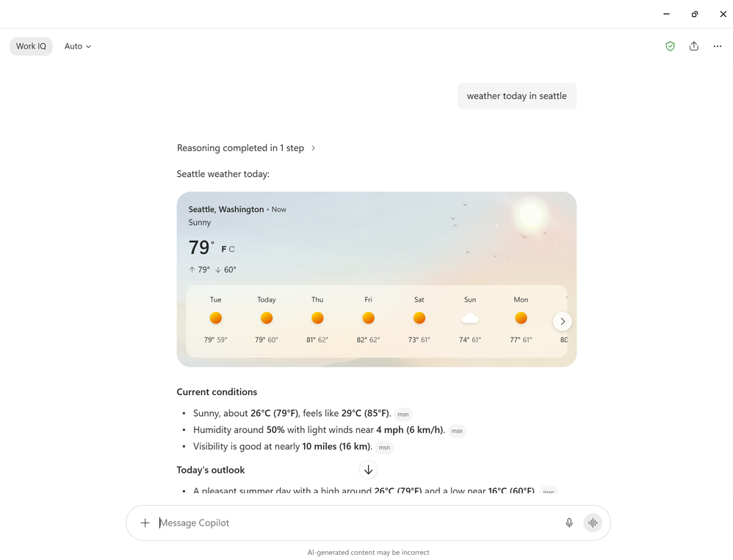This screenshot has height=560, width=733.
Task: Click the plus attach icon
Action: (145, 523)
